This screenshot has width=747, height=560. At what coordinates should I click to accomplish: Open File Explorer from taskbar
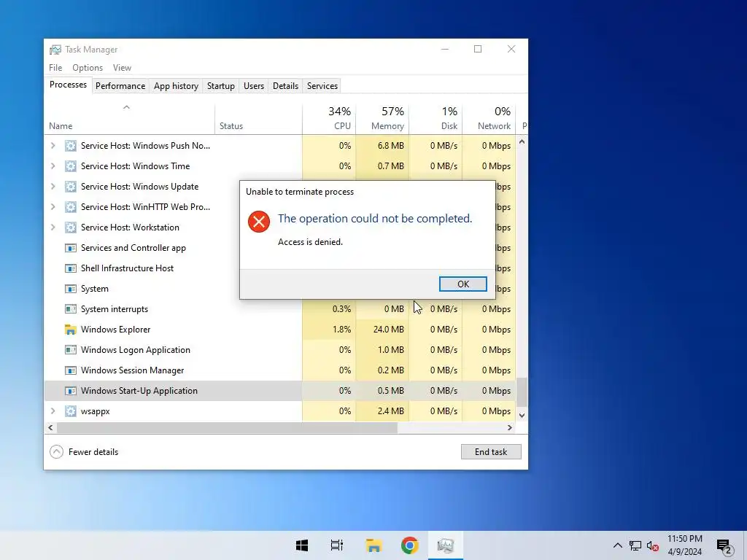373,545
